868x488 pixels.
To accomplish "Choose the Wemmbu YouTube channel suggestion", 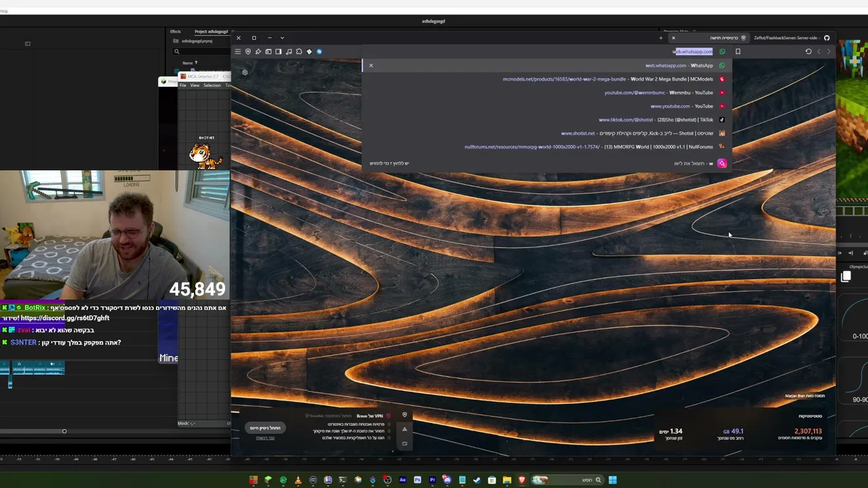I will pos(547,93).
